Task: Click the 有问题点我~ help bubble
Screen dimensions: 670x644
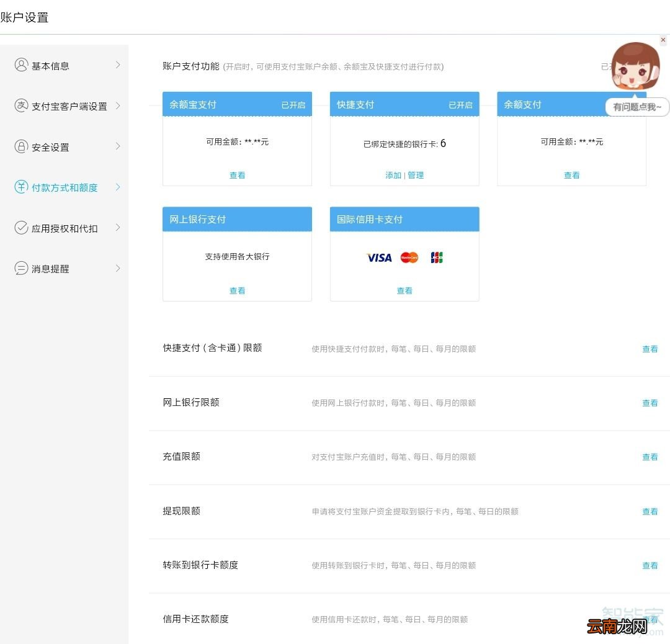Action: coord(637,107)
